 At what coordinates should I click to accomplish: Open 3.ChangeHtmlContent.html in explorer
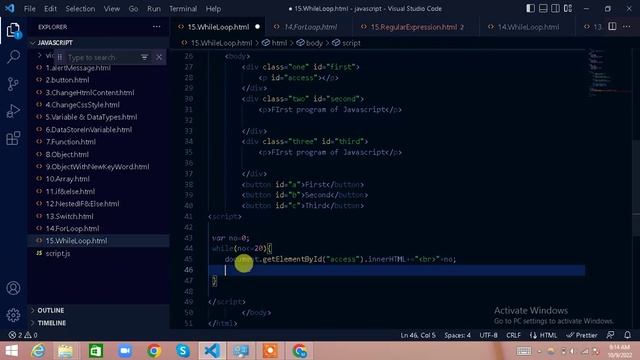coord(90,93)
